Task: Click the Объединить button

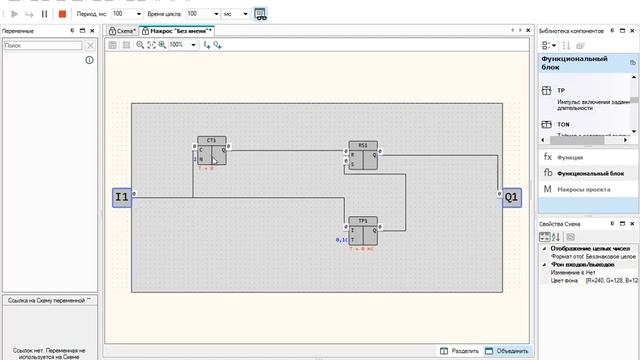Action: 507,351
